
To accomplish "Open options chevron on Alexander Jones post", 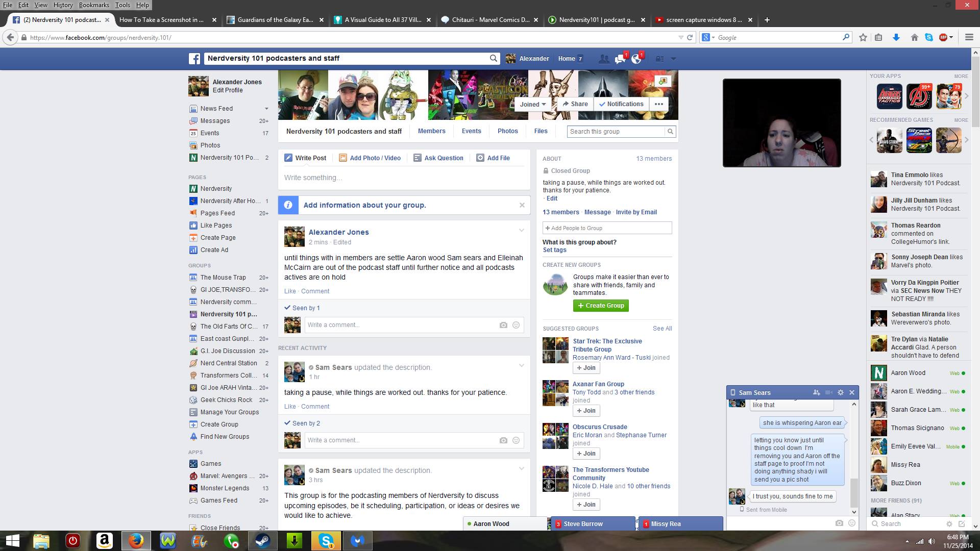I will pos(522,231).
